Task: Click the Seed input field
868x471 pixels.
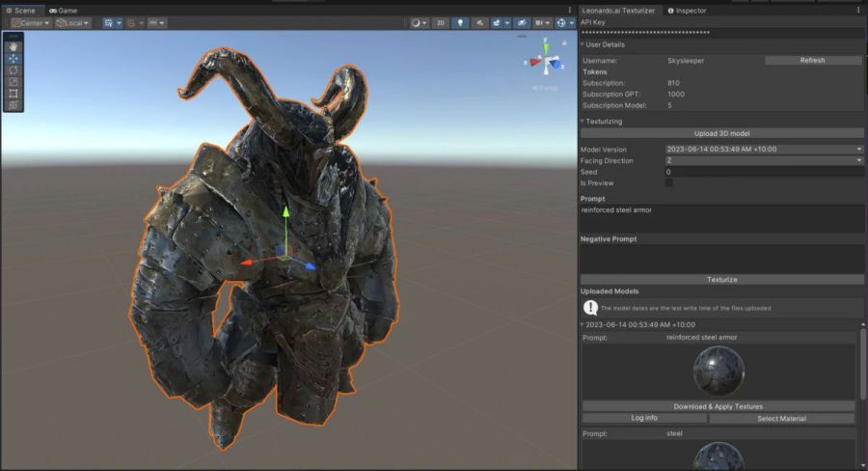Action: click(x=764, y=172)
